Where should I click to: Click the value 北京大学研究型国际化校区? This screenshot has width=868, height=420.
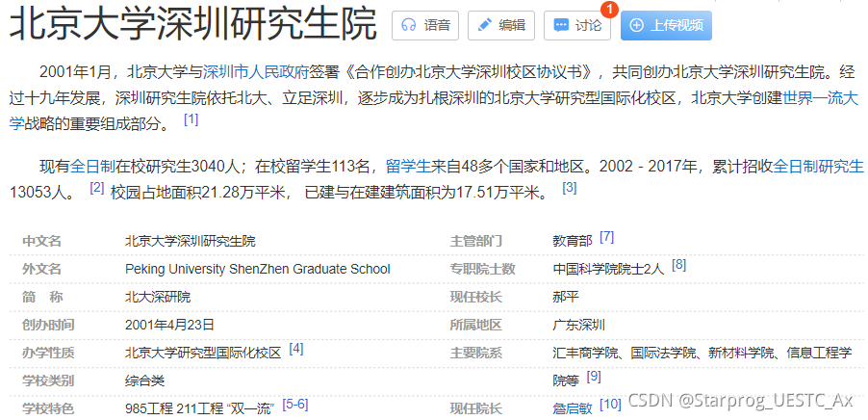pos(203,353)
